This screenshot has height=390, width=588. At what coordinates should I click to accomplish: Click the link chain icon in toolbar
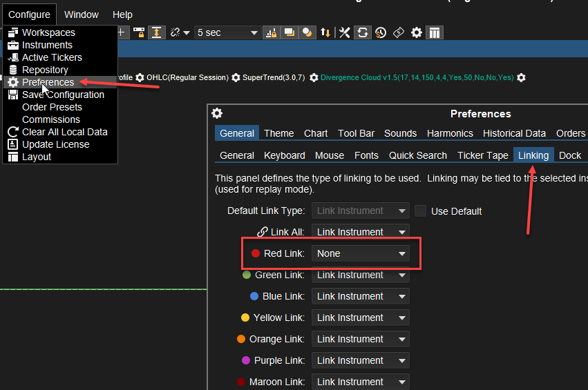click(x=175, y=32)
